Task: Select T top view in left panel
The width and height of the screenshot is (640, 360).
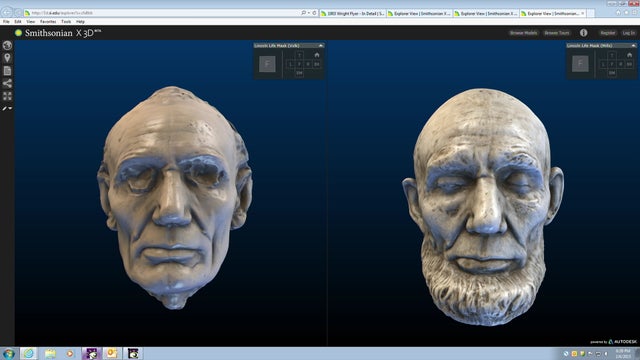Action: point(299,56)
